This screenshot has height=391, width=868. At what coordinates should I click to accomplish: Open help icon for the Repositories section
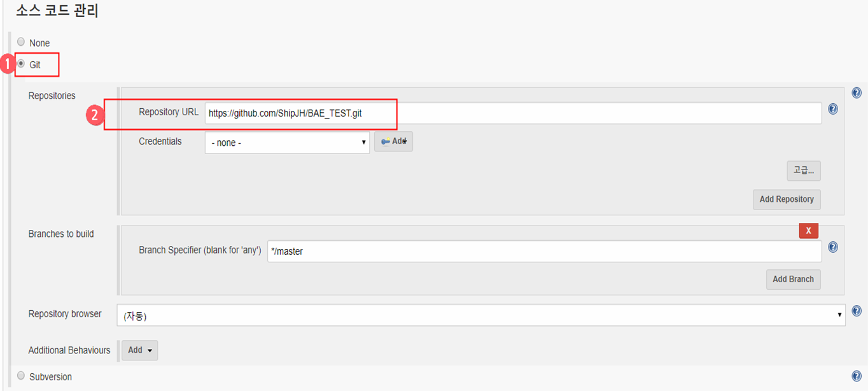click(857, 93)
